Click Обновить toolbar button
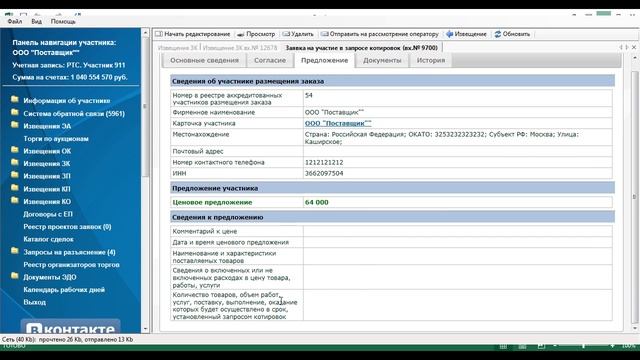Viewport: 640px width, 360px height. (x=512, y=34)
